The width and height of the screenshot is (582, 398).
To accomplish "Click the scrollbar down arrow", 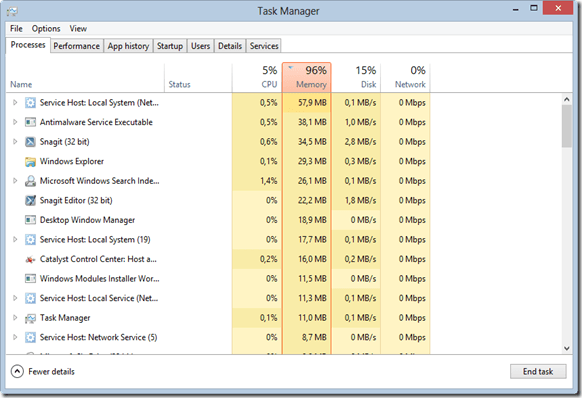I will 566,348.
